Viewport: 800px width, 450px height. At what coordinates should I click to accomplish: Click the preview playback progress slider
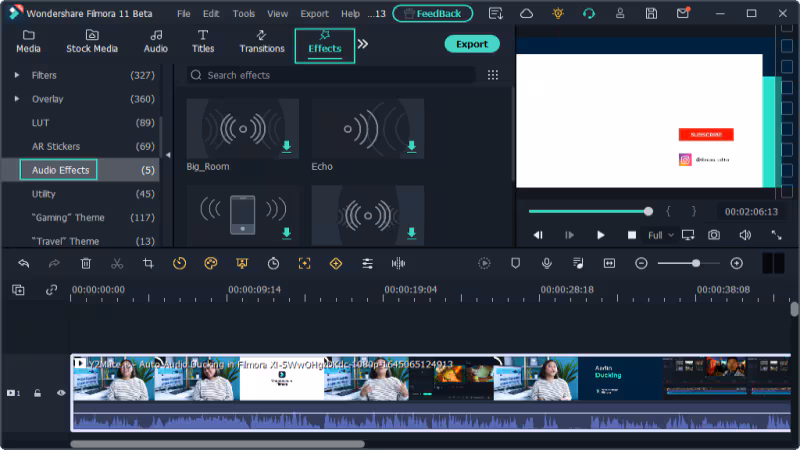[591, 211]
